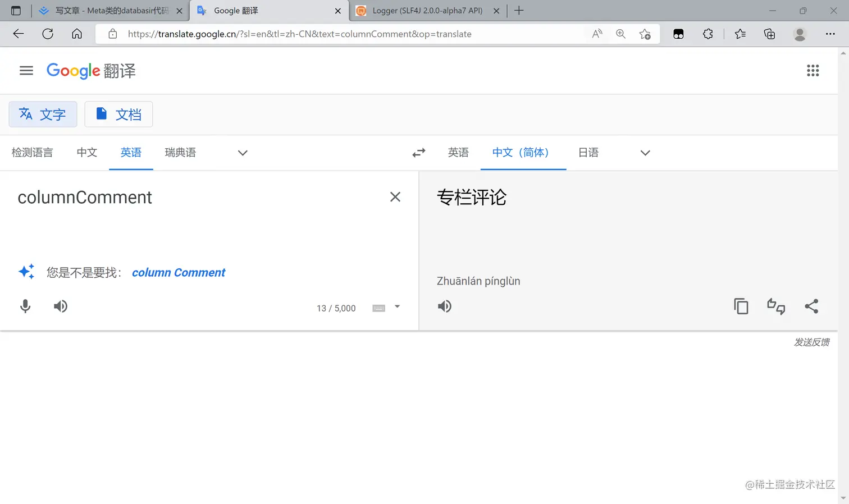Open the zoom magnifier in address bar

620,34
